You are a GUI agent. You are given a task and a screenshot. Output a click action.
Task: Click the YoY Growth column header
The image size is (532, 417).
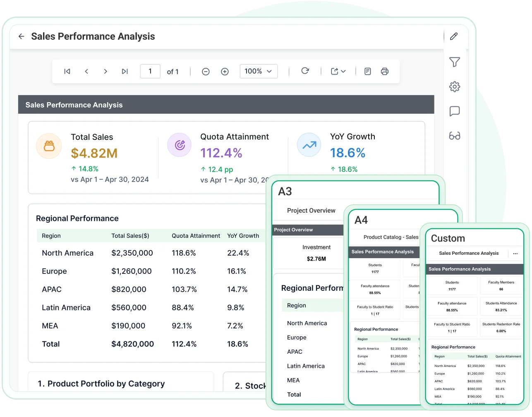pos(243,236)
